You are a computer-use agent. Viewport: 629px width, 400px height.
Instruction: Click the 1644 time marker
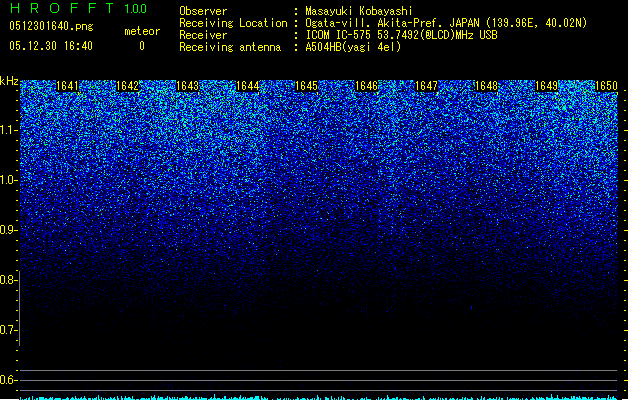click(248, 86)
